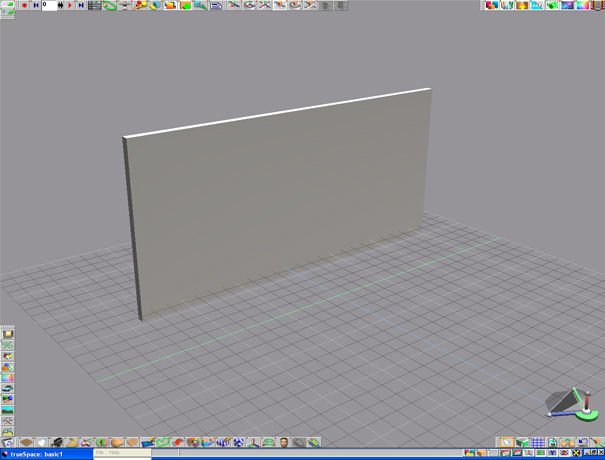605x460 pixels.
Task: Click the percent symbol icon in sidebar
Action: (x=8, y=345)
